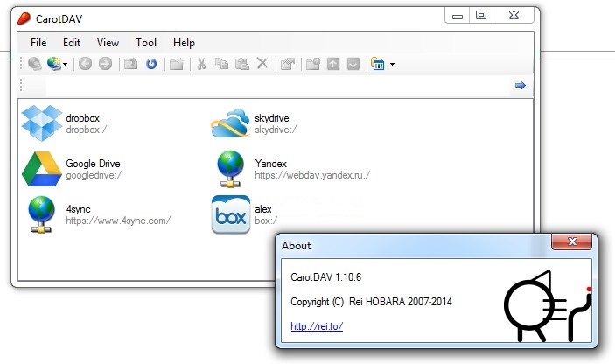Select the alex box icon

[x=231, y=214]
